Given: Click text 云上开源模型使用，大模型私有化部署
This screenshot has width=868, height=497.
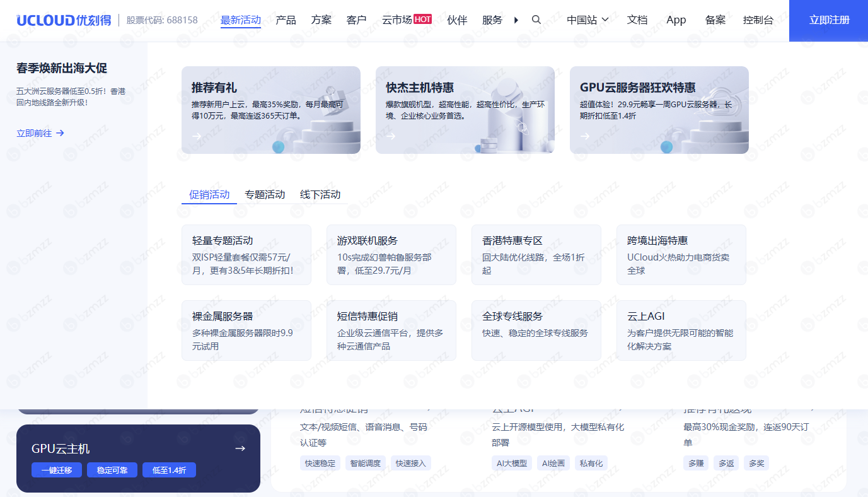Looking at the screenshot, I should tap(558, 435).
